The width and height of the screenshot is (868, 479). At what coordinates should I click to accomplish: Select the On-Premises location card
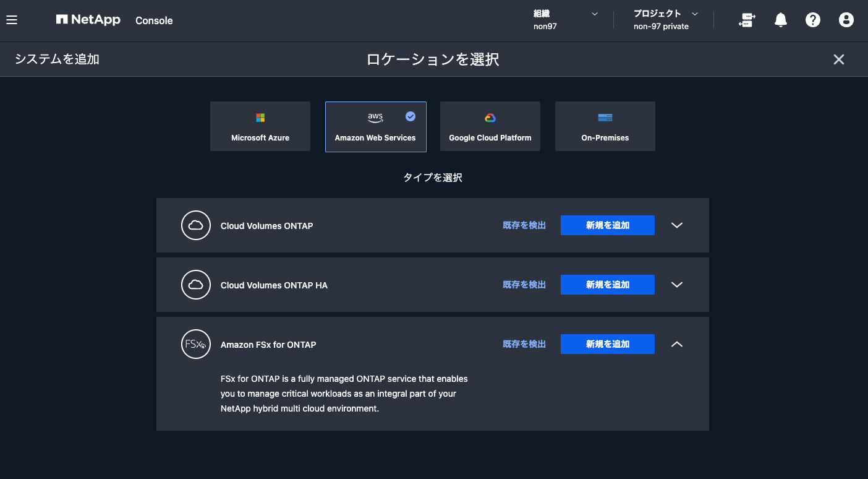click(605, 126)
